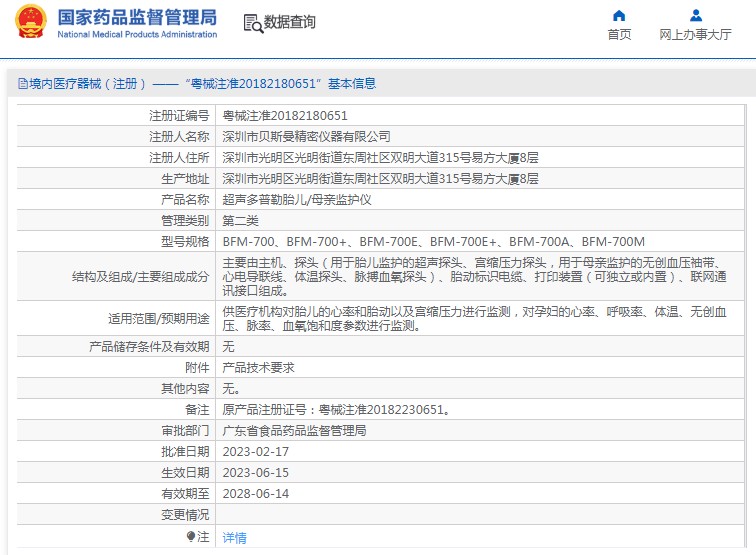Select 第二类 management category value
The height and width of the screenshot is (555, 756).
coord(241,221)
